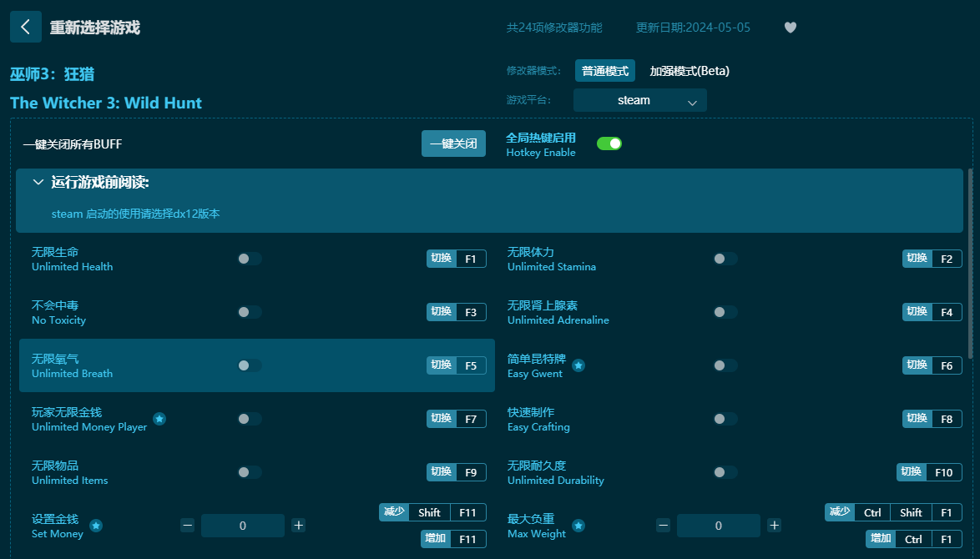Toggle Hotkey Enable switch off
The width and height of the screenshot is (980, 559).
(609, 144)
